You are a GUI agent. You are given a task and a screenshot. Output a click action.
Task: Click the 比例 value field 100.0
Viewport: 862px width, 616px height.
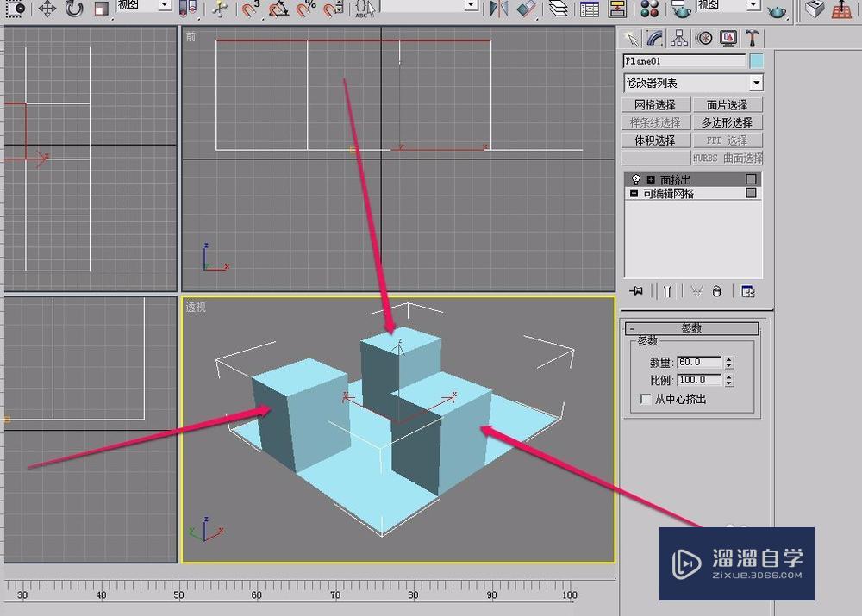point(699,380)
